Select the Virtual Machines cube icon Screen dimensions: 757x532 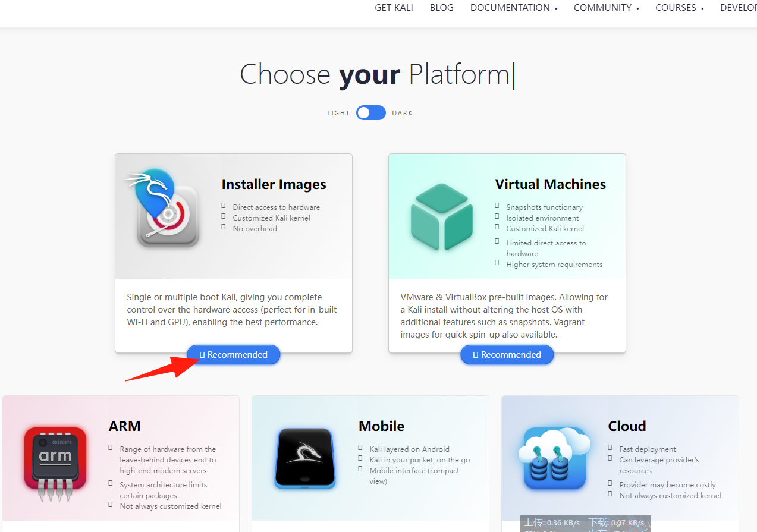coord(442,216)
